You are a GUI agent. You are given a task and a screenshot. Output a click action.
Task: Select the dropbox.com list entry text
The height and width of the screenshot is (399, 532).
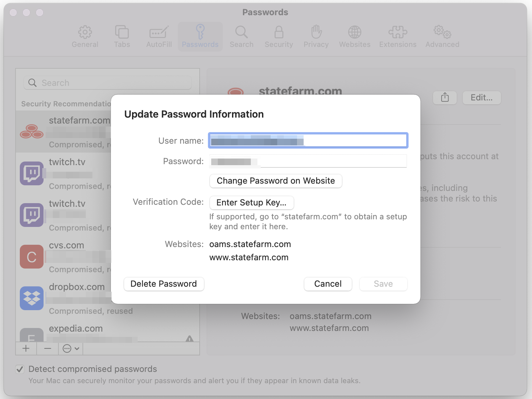coord(77,287)
